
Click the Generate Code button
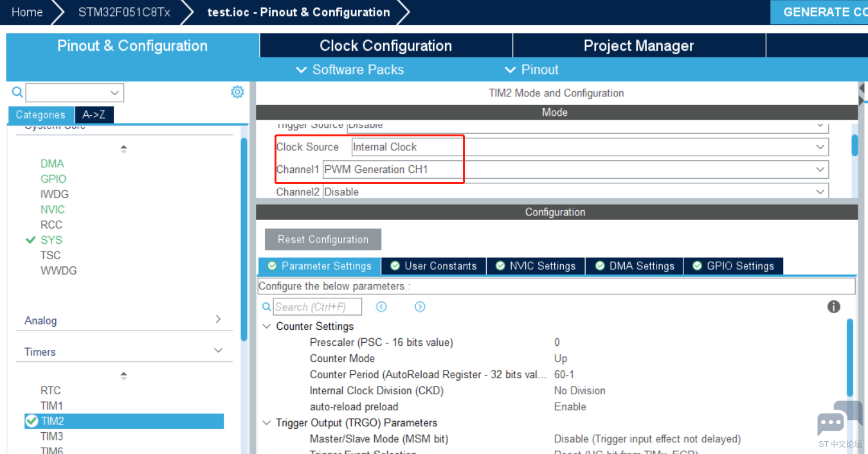click(819, 12)
